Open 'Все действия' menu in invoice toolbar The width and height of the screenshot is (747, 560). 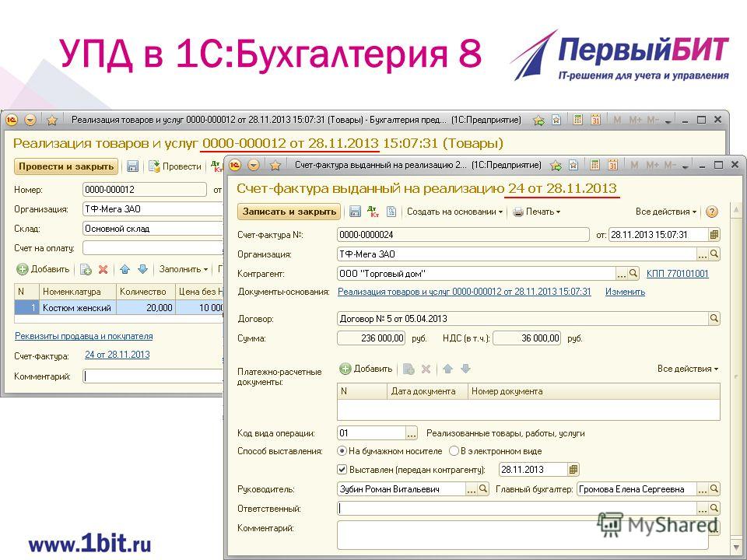666,212
